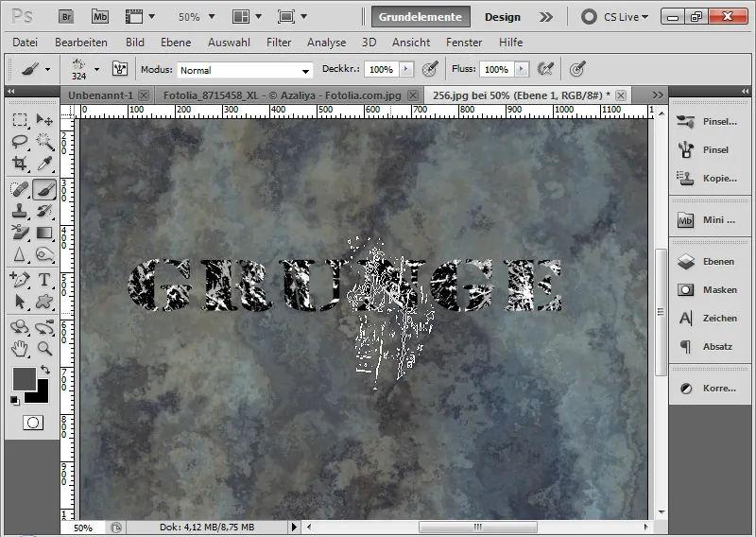Select the Blur tool
This screenshot has width=756, height=537.
[20, 254]
